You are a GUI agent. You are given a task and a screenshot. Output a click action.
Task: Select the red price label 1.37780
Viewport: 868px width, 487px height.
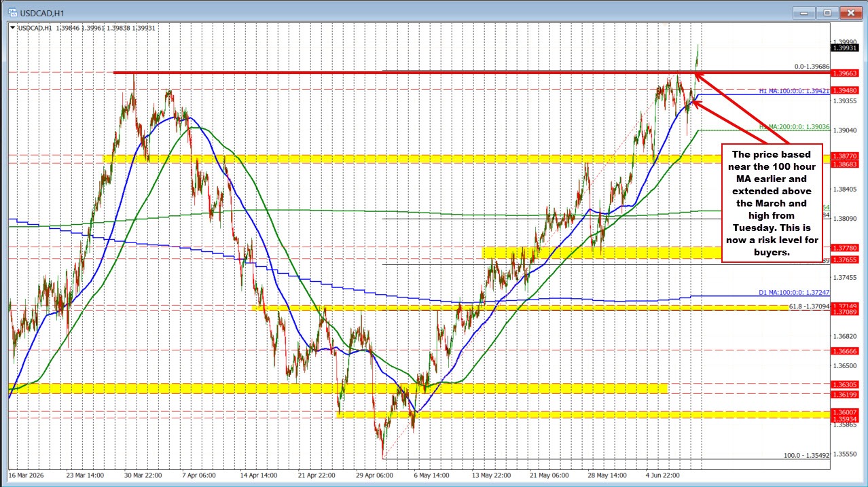pos(846,248)
